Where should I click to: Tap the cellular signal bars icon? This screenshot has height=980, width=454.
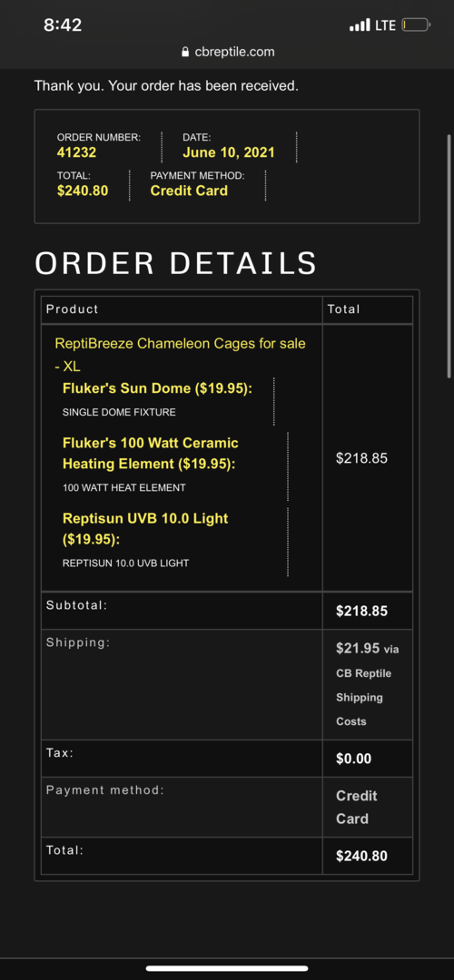(x=360, y=25)
